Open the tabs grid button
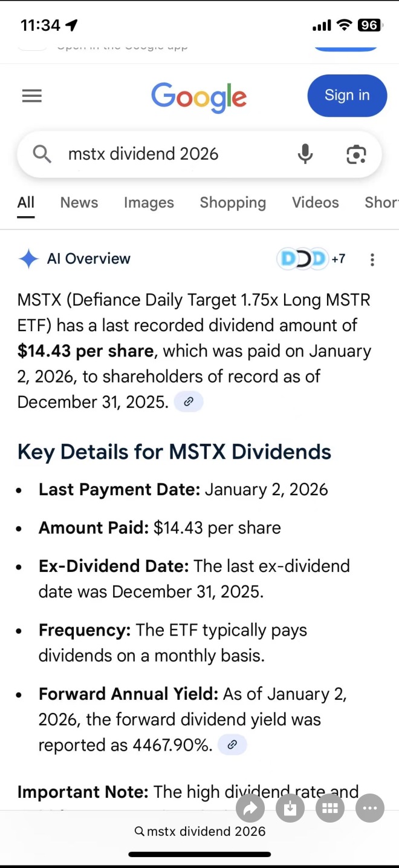The width and height of the screenshot is (399, 868). pyautogui.click(x=330, y=808)
